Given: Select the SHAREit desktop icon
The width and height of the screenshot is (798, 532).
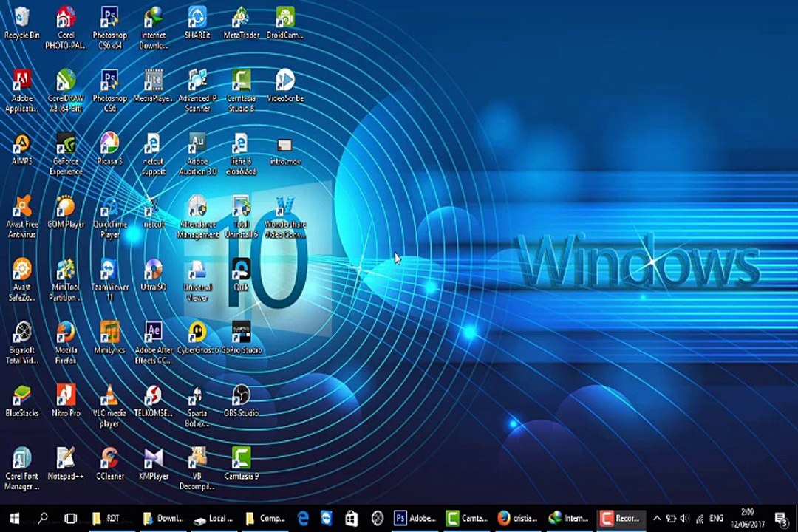Looking at the screenshot, I should click(x=197, y=23).
